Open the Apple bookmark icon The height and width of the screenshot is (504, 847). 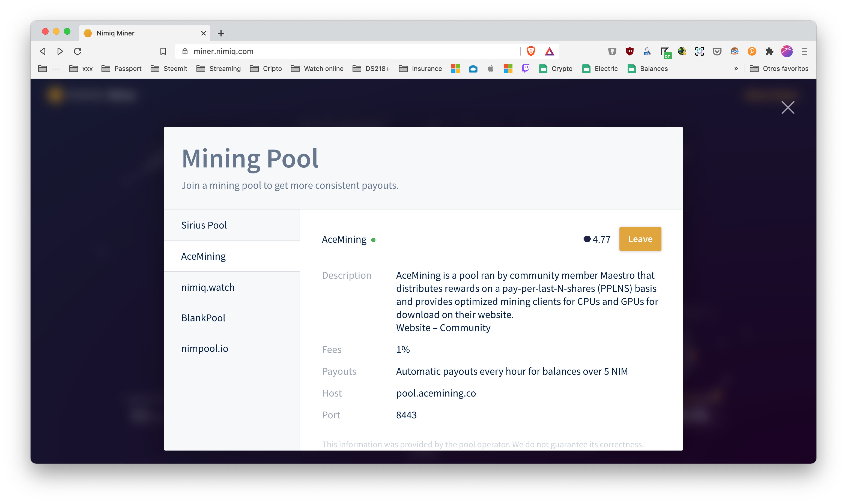[490, 69]
